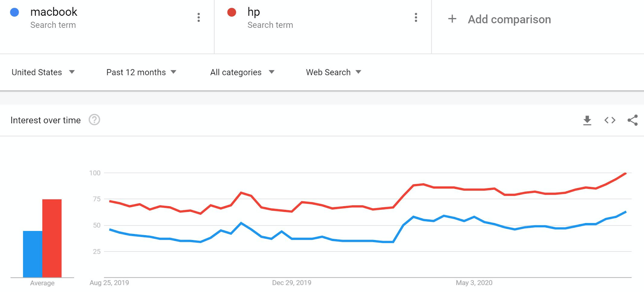Click the red hp average bar
The width and height of the screenshot is (644, 292).
pos(52,238)
